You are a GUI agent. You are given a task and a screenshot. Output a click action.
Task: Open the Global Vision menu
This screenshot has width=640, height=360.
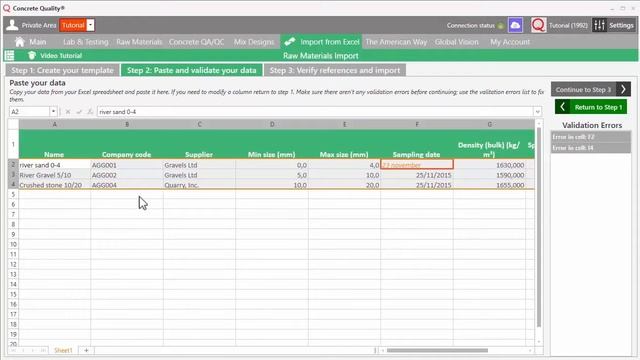(456, 42)
